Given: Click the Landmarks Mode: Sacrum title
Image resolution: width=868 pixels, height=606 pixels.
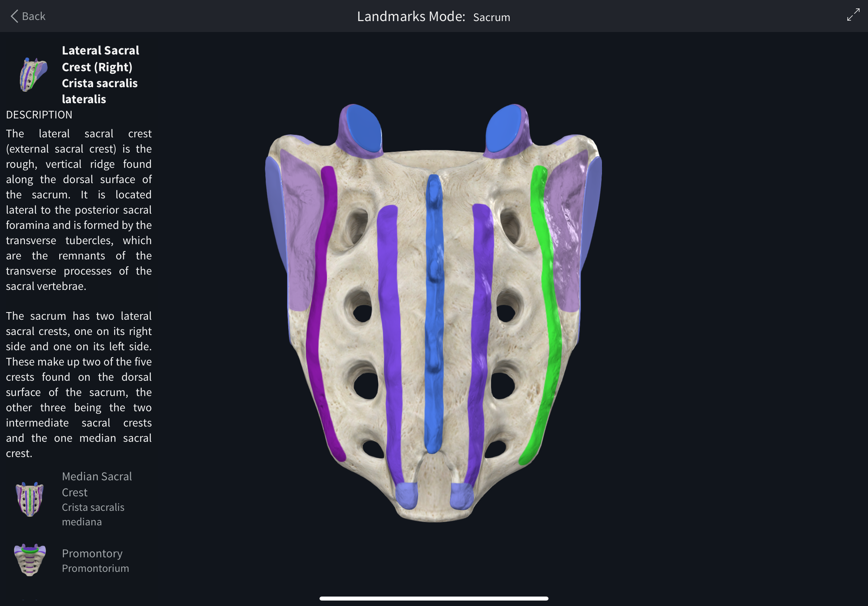Looking at the screenshot, I should tap(433, 17).
